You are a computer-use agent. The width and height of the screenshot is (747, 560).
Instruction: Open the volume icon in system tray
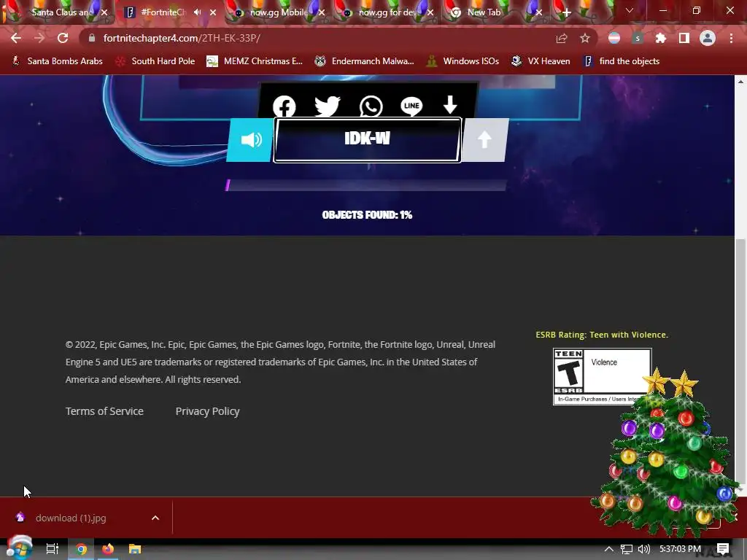point(643,548)
